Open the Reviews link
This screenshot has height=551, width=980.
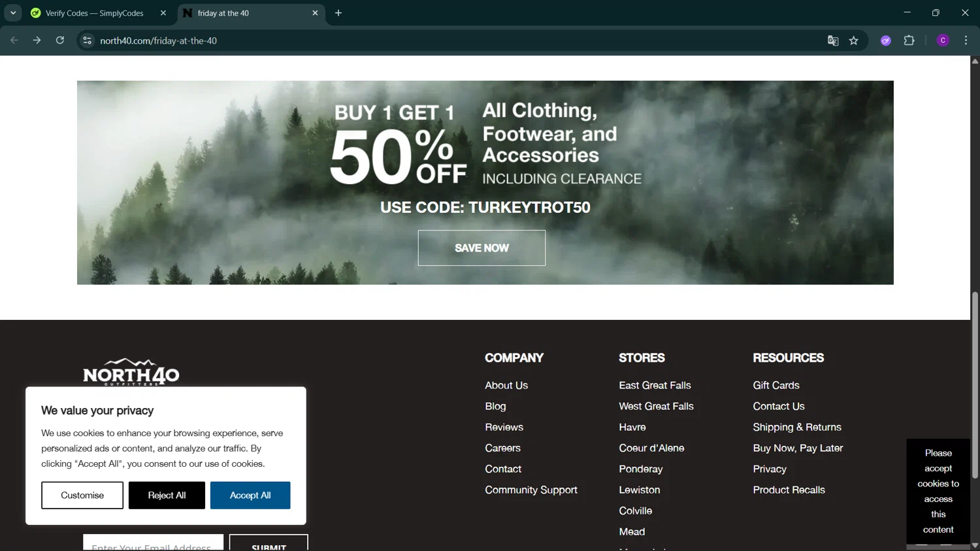(x=504, y=427)
